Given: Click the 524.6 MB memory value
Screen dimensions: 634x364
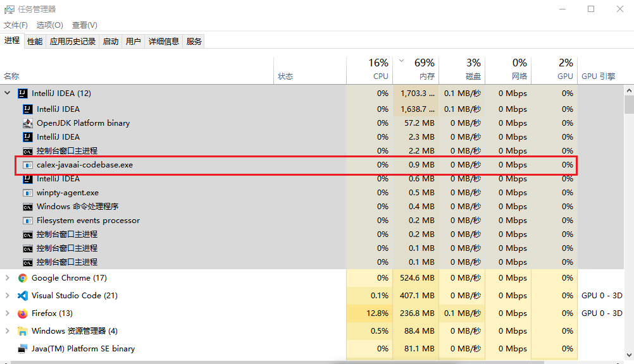Looking at the screenshot, I should [417, 278].
